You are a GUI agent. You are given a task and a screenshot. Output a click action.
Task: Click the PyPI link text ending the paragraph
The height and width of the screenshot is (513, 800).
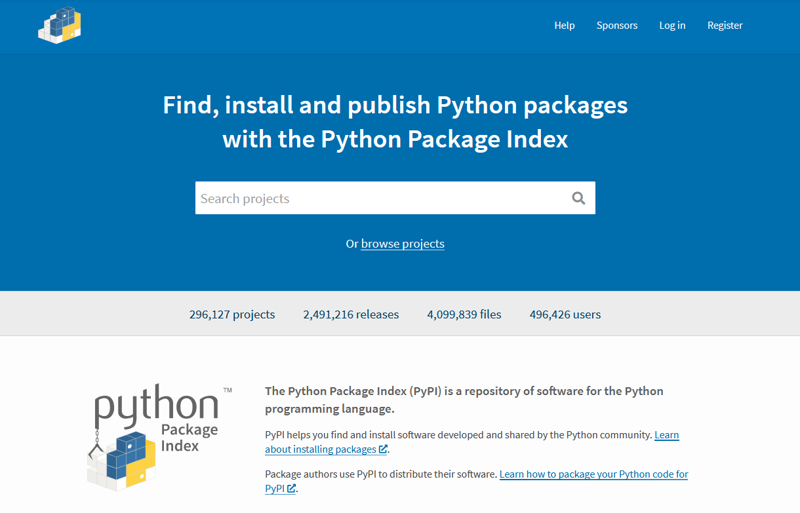coord(274,488)
